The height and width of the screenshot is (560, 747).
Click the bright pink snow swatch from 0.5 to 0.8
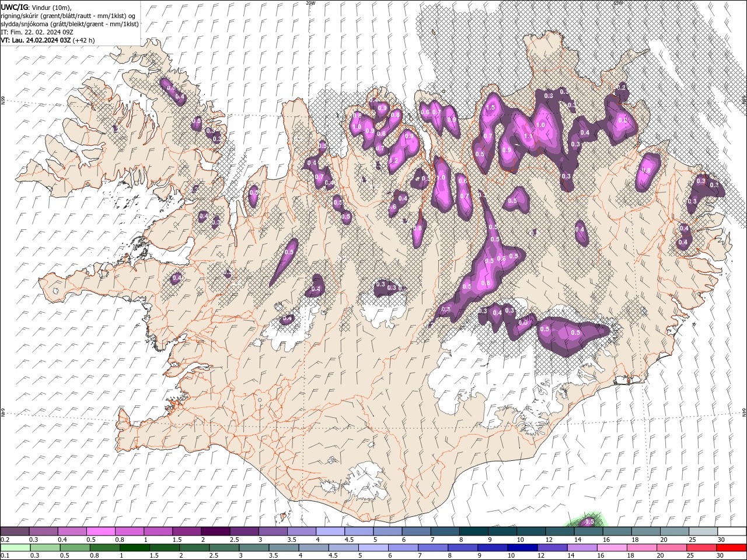point(101,531)
